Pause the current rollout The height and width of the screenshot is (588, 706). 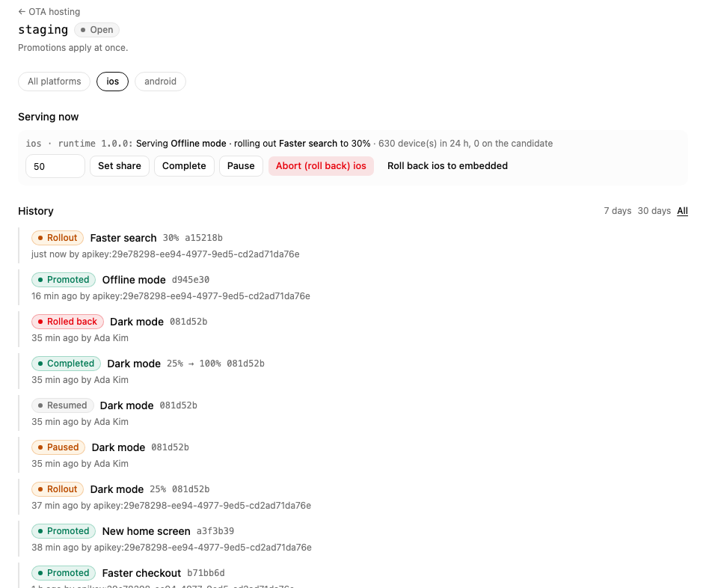(241, 165)
